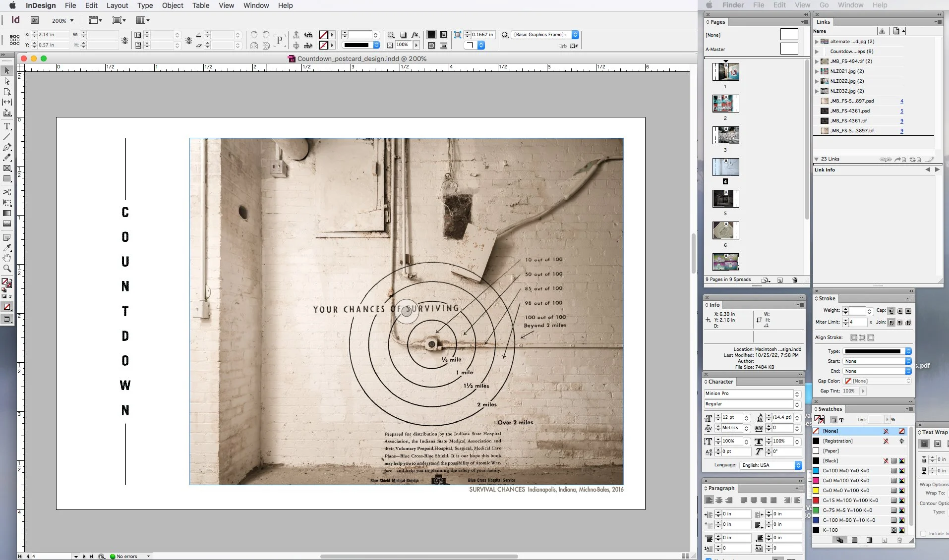Image resolution: width=949 pixels, height=560 pixels.
Task: Select the C=15 M=100 Y=100 K=0 swatch
Action: pyautogui.click(x=850, y=501)
